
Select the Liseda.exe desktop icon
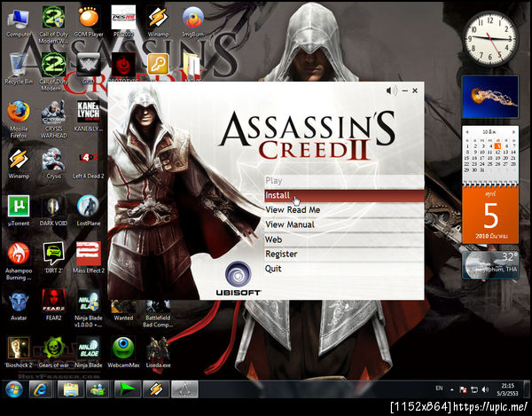tap(158, 352)
